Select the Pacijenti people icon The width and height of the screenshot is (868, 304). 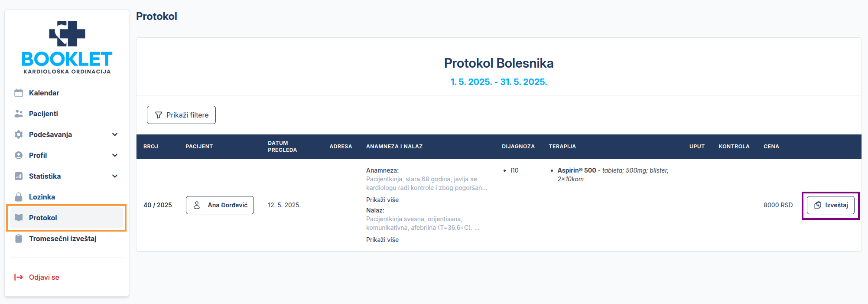point(18,113)
